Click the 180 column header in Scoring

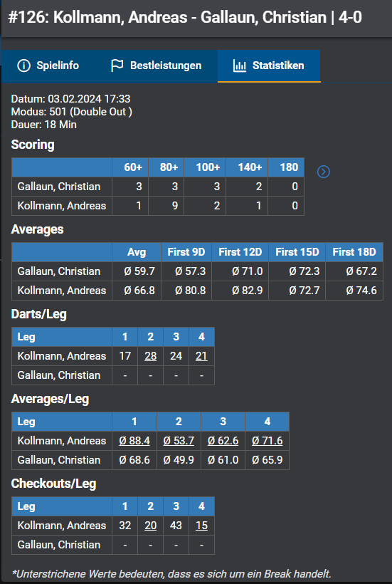pyautogui.click(x=286, y=167)
